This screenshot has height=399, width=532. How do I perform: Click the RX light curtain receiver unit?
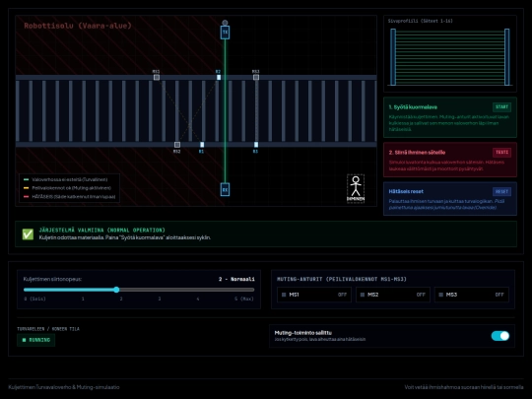coord(225,190)
